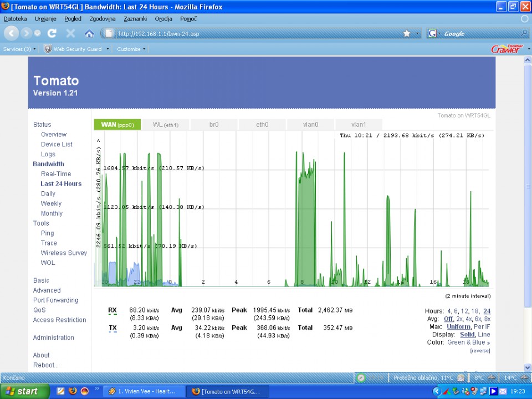Viewport: 532px width, 399px height.
Task: Open the back/forward history dropdown arrow
Action: pyautogui.click(x=37, y=33)
